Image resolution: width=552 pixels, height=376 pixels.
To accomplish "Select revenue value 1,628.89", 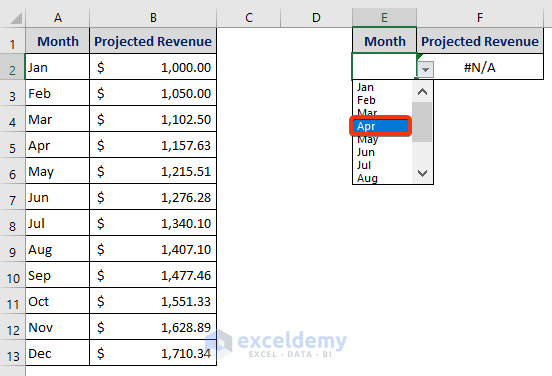I will 153,327.
